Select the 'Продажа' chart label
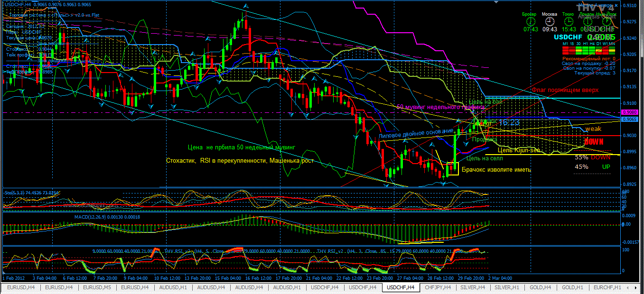 pos(485,139)
